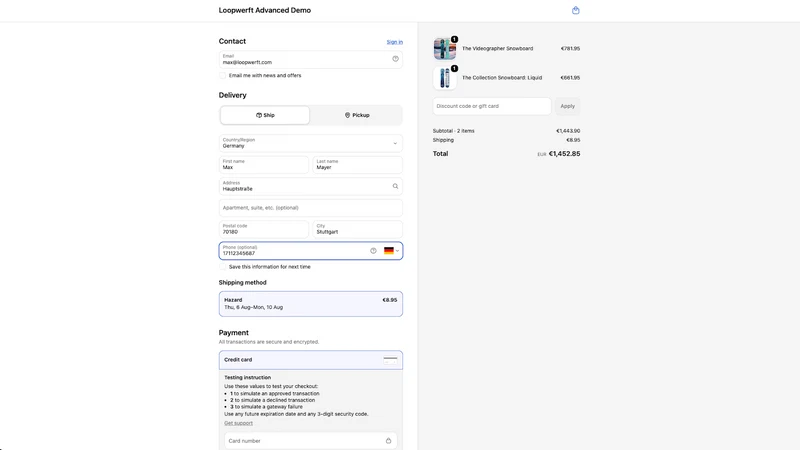Select the Hazard shipping method option
The height and width of the screenshot is (450, 800).
(311, 304)
